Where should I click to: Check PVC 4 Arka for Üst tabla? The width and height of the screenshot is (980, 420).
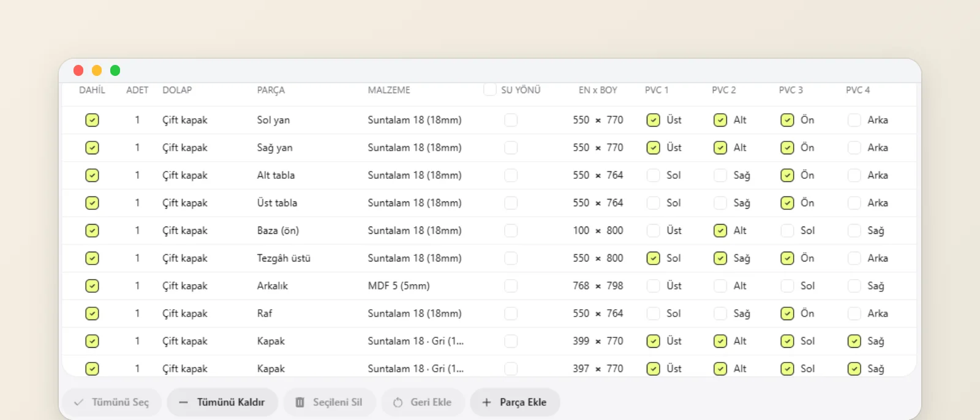854,203
